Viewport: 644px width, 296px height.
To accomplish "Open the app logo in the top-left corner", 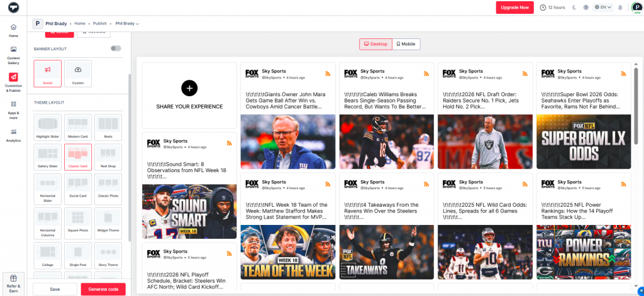I will pos(13,8).
